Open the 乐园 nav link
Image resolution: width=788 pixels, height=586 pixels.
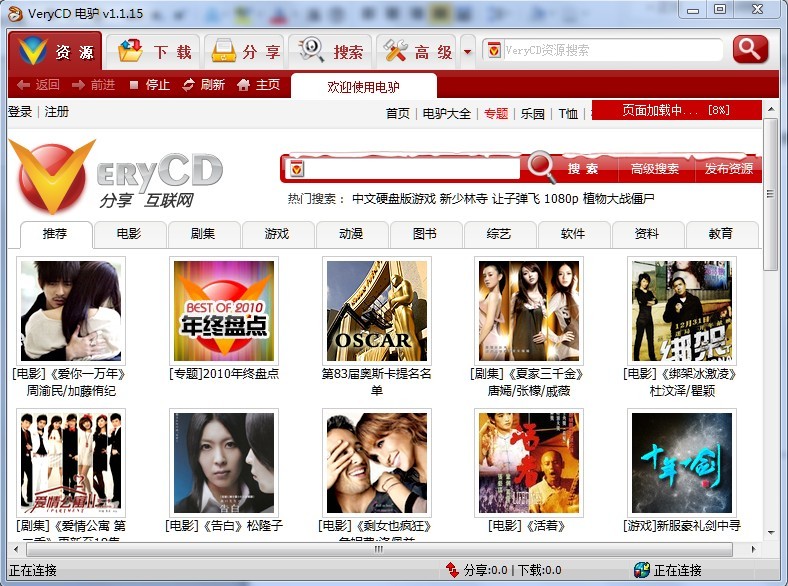click(x=532, y=114)
